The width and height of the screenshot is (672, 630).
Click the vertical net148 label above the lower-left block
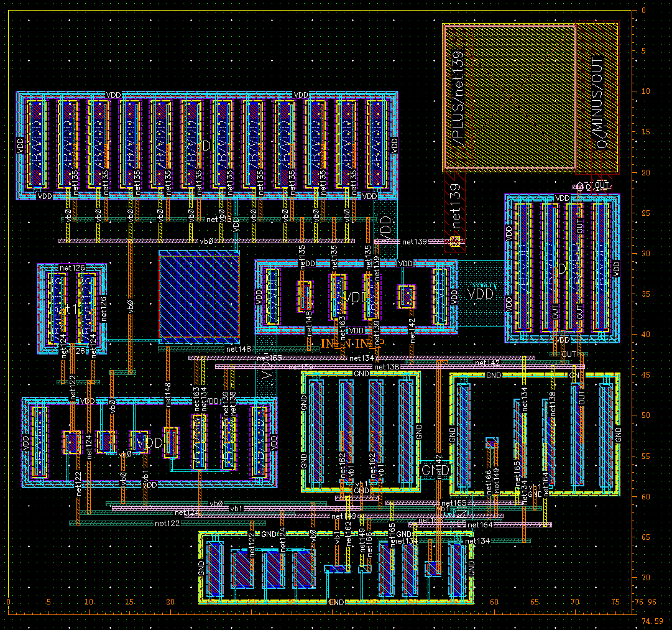click(168, 395)
